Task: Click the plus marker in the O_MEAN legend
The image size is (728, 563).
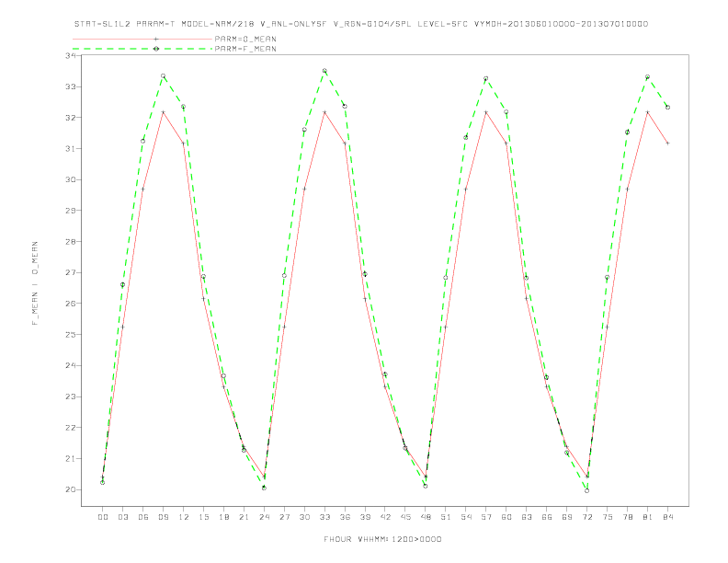Action: tap(156, 39)
